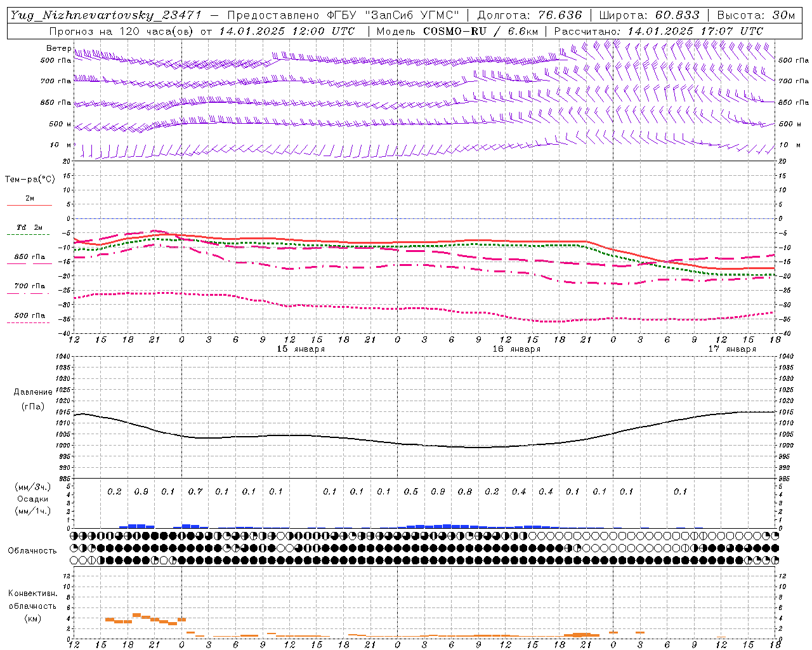The width and height of the screenshot is (812, 650).
Task: Click the station title Yug_Nizhnevartovsky_23471
Action: point(106,15)
